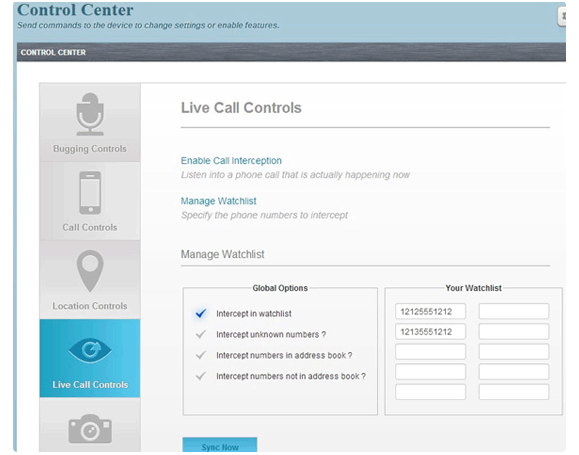579x455 pixels.
Task: Select Live Call Controls eye icon
Action: click(90, 349)
